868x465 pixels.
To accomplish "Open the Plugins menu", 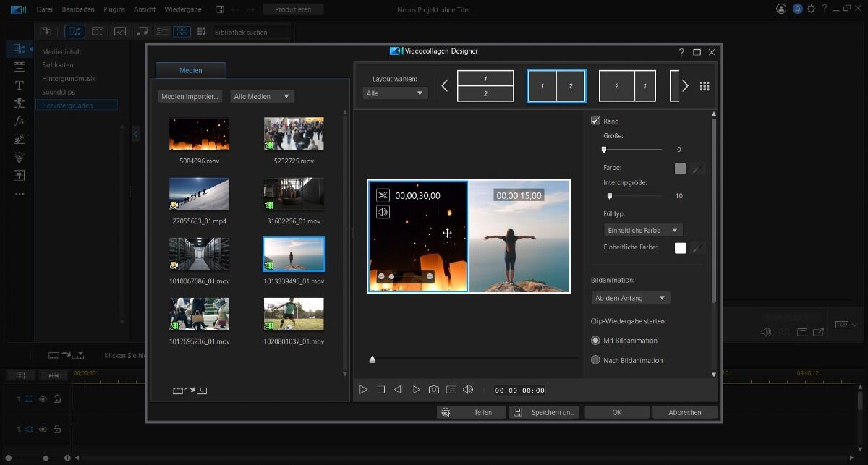I will pyautogui.click(x=114, y=9).
